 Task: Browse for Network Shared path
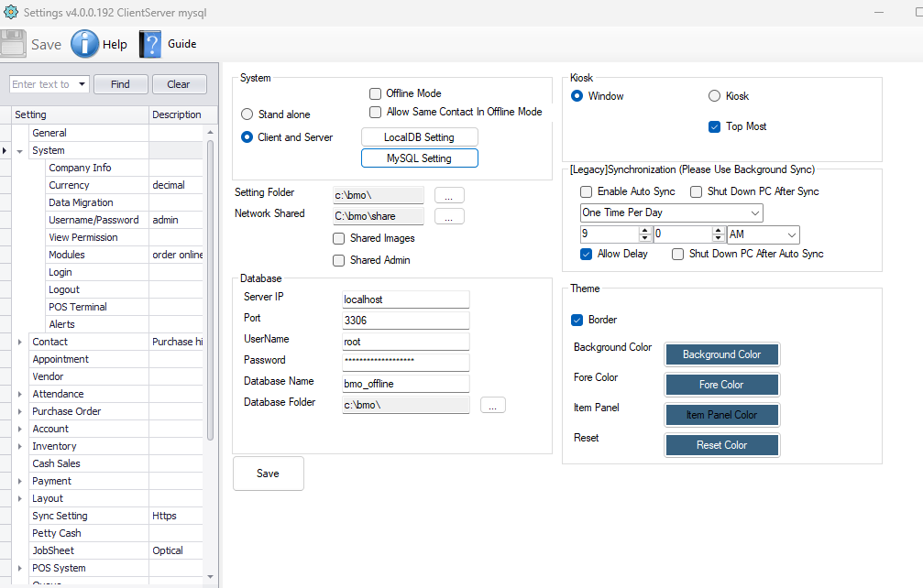pyautogui.click(x=449, y=216)
